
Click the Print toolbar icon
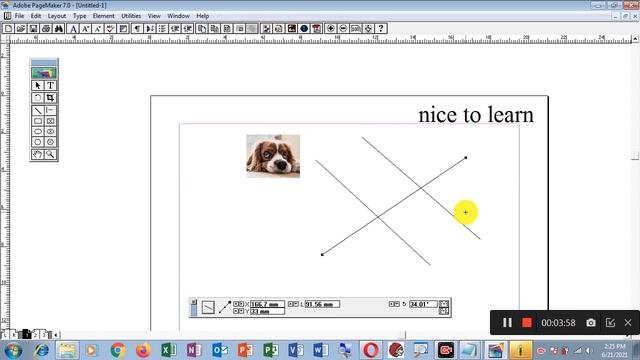pyautogui.click(x=46, y=29)
